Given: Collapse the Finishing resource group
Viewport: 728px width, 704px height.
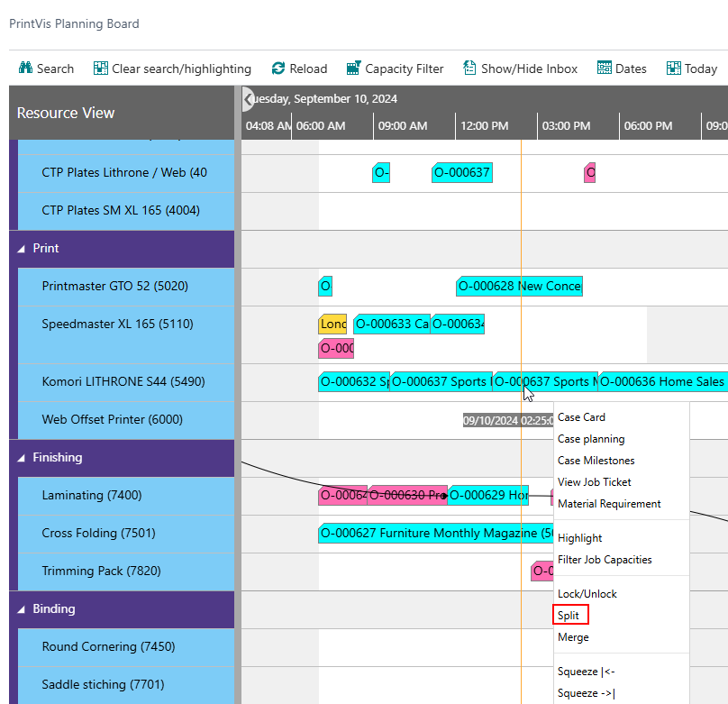Looking at the screenshot, I should pos(22,458).
